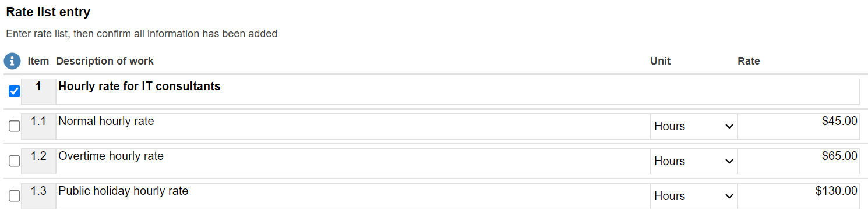Image resolution: width=868 pixels, height=214 pixels.
Task: Open the Hours unit dropdown for Normal hourly rate
Action: point(693,126)
